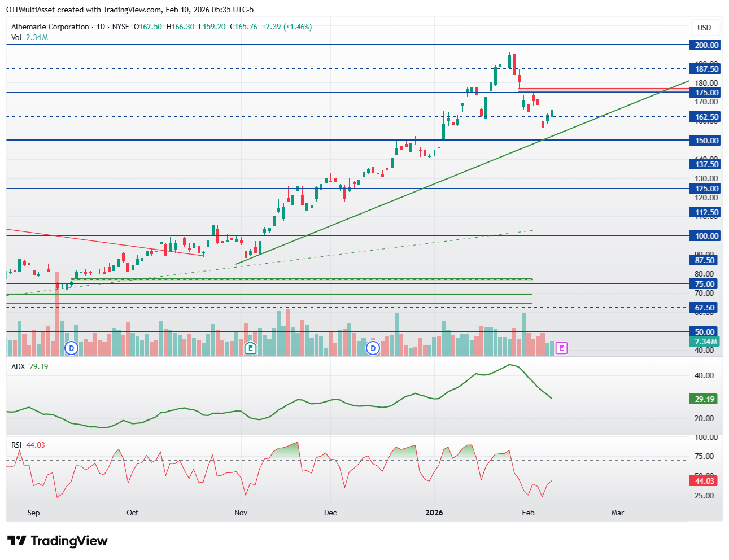Click the September dividend D marker
The image size is (729, 560).
coord(71,348)
